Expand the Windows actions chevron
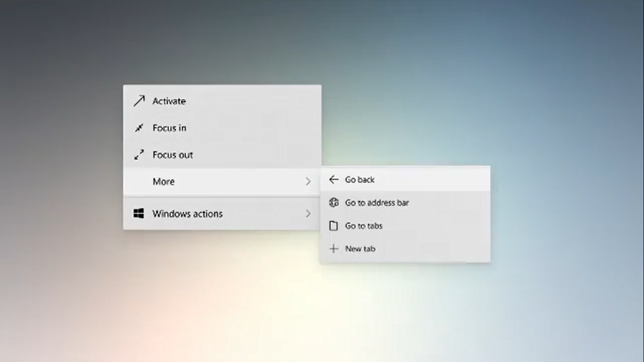Screen dimensions: 644x362 pyautogui.click(x=309, y=214)
